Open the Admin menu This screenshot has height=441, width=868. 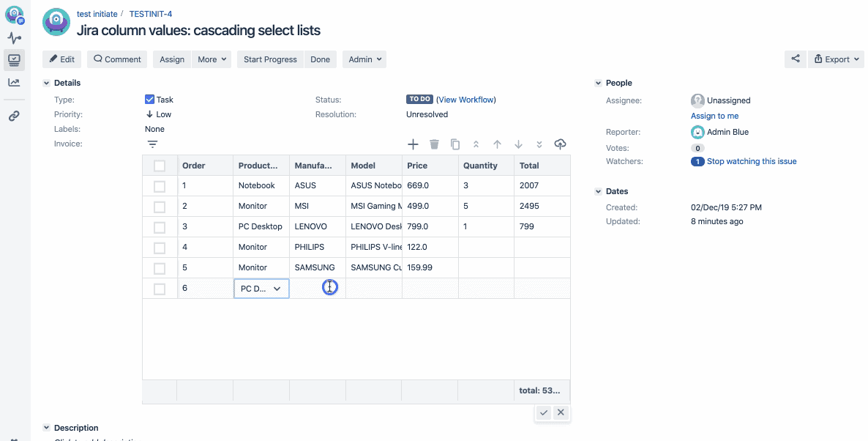[364, 59]
